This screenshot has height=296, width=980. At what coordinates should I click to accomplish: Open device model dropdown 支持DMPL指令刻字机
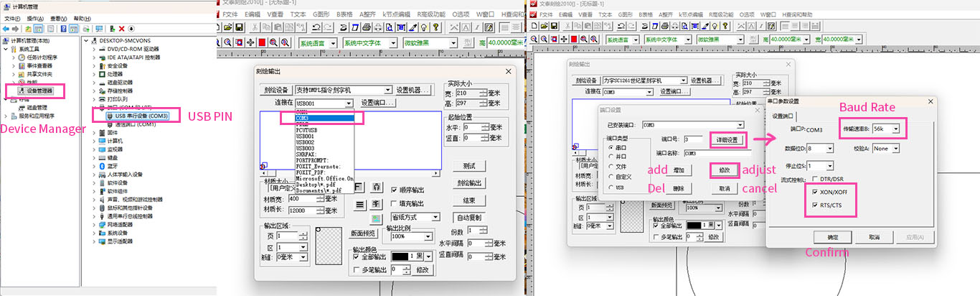388,91
